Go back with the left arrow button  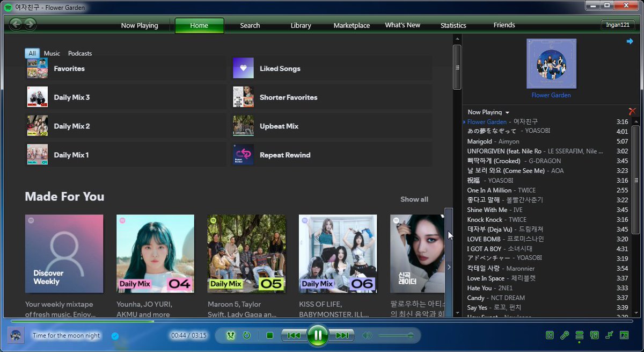(16, 24)
